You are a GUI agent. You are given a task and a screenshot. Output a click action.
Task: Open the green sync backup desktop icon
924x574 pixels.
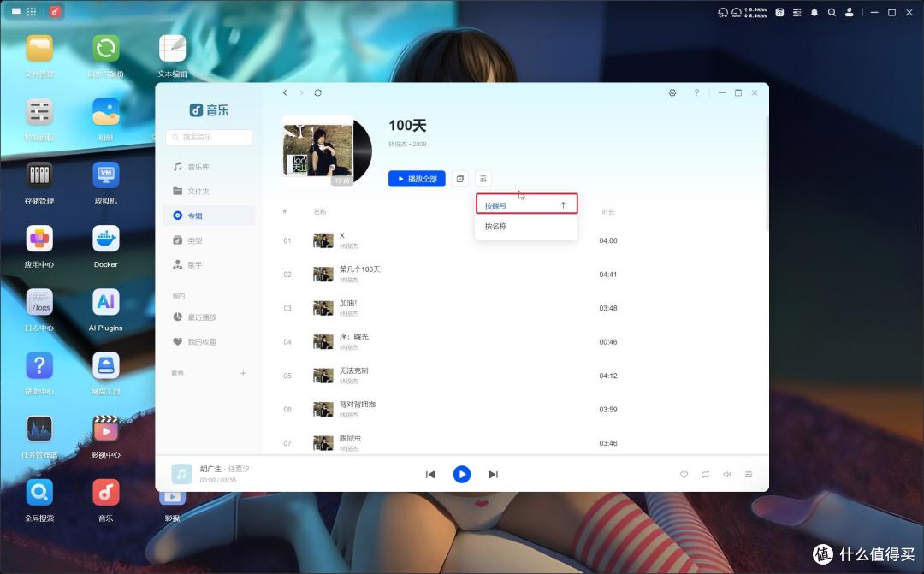105,49
